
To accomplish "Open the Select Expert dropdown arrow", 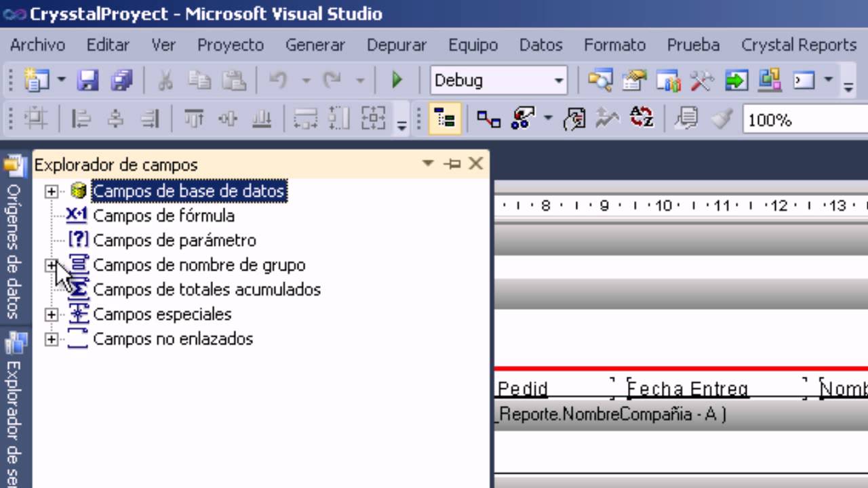I will (547, 119).
